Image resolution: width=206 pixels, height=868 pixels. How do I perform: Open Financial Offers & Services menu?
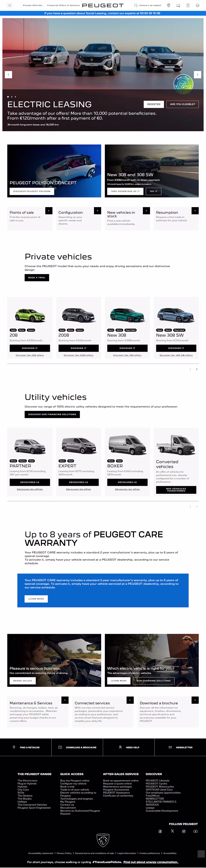63,5
